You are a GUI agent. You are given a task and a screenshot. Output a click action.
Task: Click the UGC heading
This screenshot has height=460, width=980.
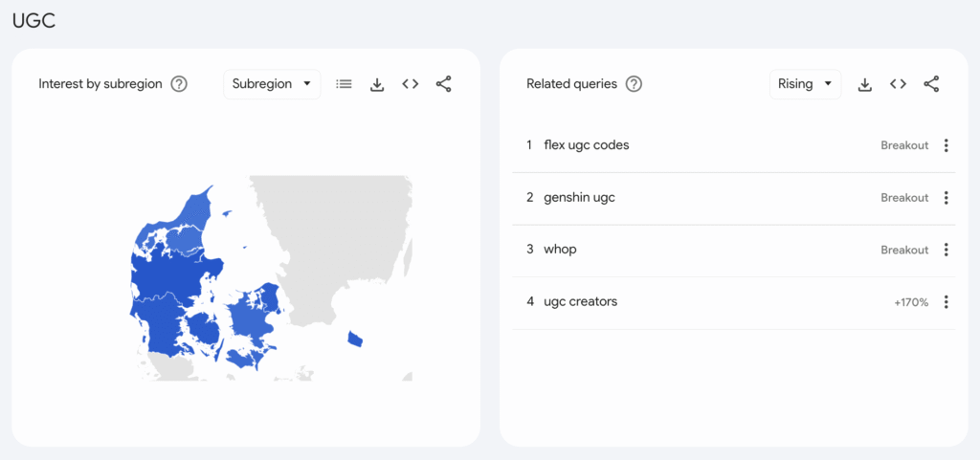click(33, 21)
